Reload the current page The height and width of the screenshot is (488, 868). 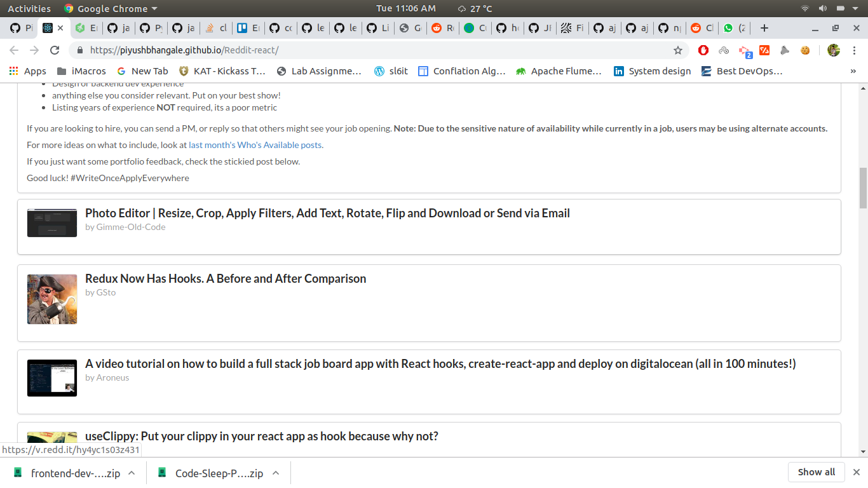click(55, 50)
